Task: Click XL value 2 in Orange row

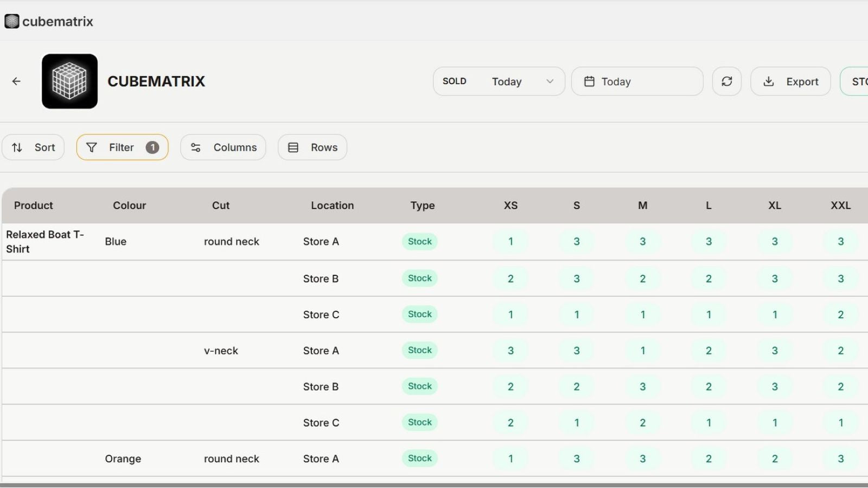Action: pyautogui.click(x=775, y=459)
